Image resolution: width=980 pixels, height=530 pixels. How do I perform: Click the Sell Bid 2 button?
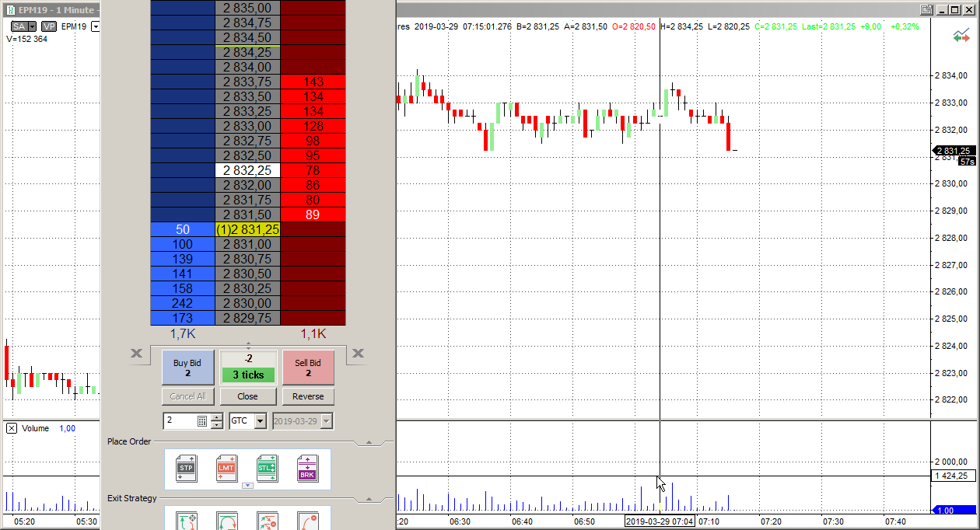308,368
